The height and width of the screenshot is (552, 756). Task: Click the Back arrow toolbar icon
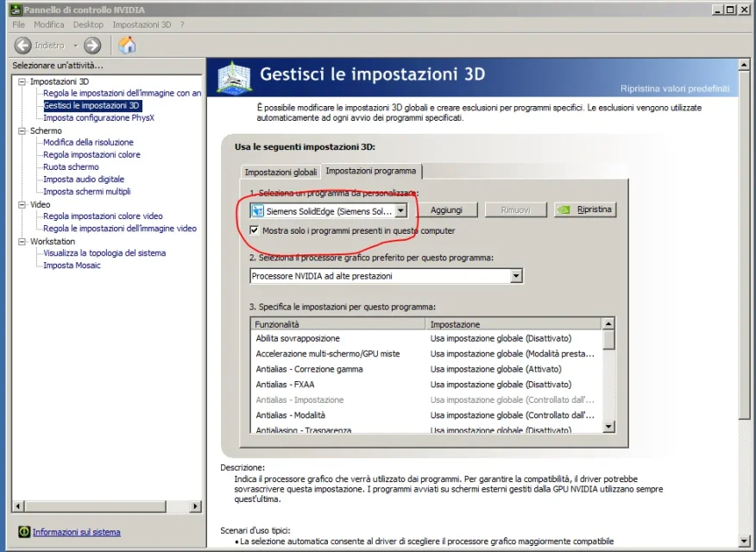click(x=23, y=46)
